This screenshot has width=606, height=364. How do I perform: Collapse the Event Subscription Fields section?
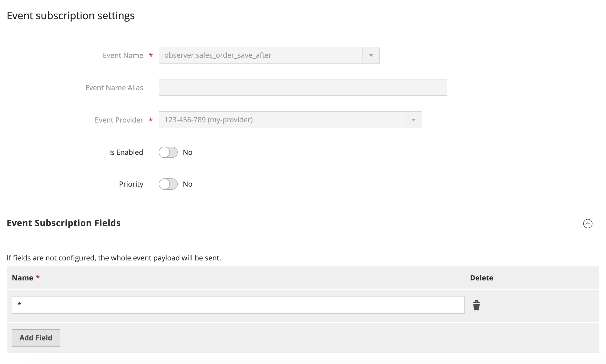coord(588,224)
